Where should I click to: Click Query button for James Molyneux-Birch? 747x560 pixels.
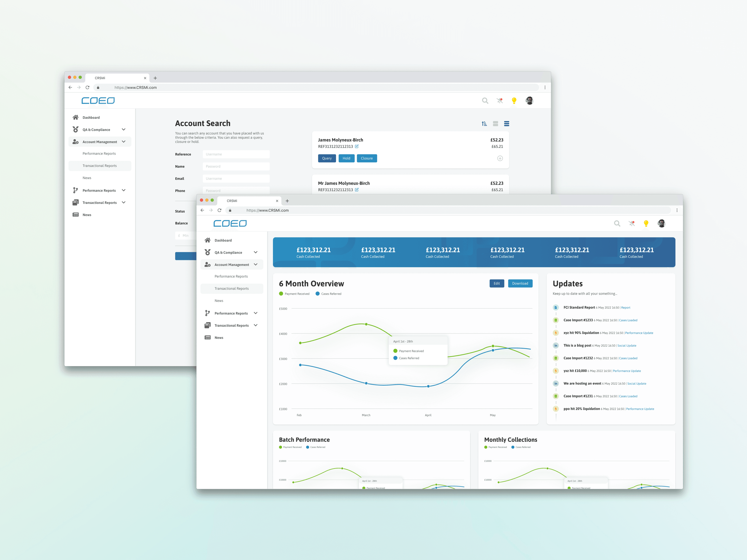tap(327, 158)
